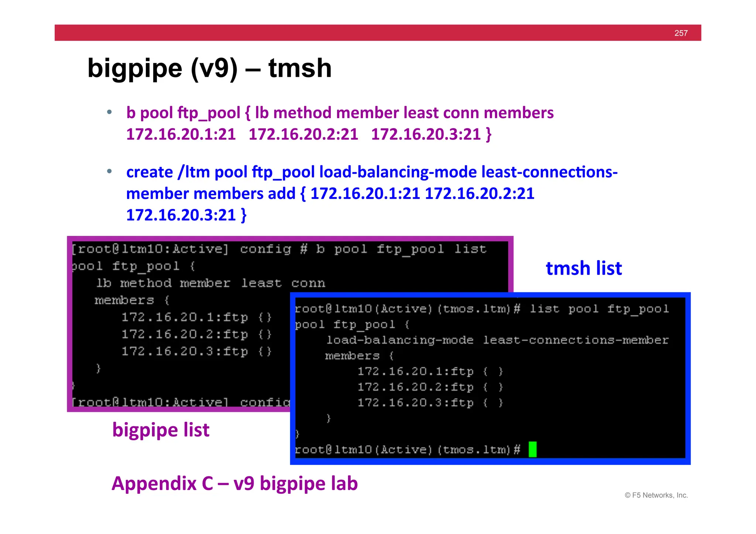Click '172.16.20.3:ftp { }' in the tmsh terminal
The width and height of the screenshot is (756, 534).
click(430, 403)
